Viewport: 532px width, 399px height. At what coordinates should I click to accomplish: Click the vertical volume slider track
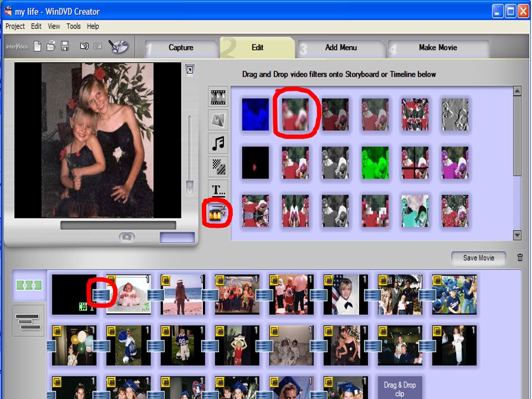pyautogui.click(x=190, y=148)
